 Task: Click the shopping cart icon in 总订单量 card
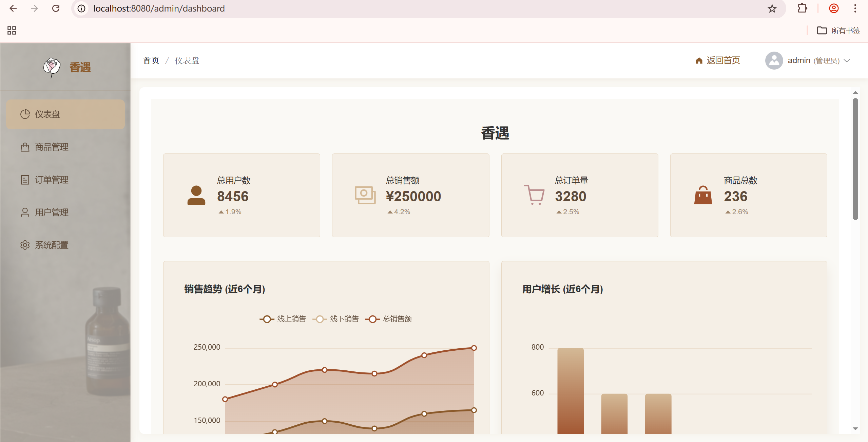(x=534, y=195)
